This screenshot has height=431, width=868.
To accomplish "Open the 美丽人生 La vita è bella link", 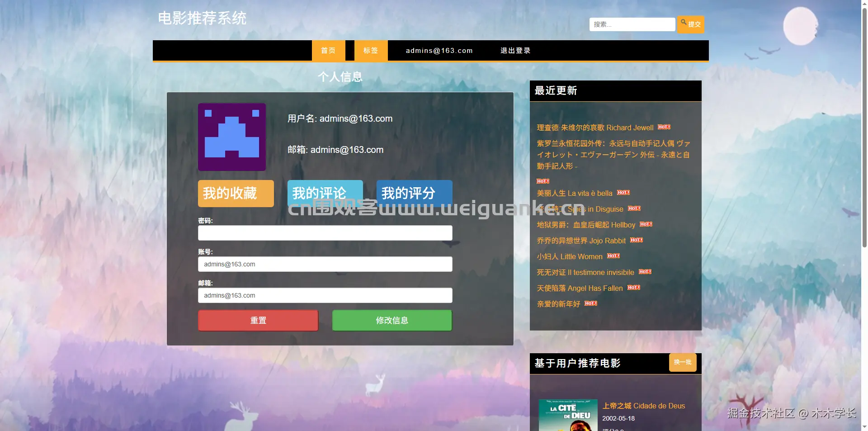I will click(x=574, y=193).
